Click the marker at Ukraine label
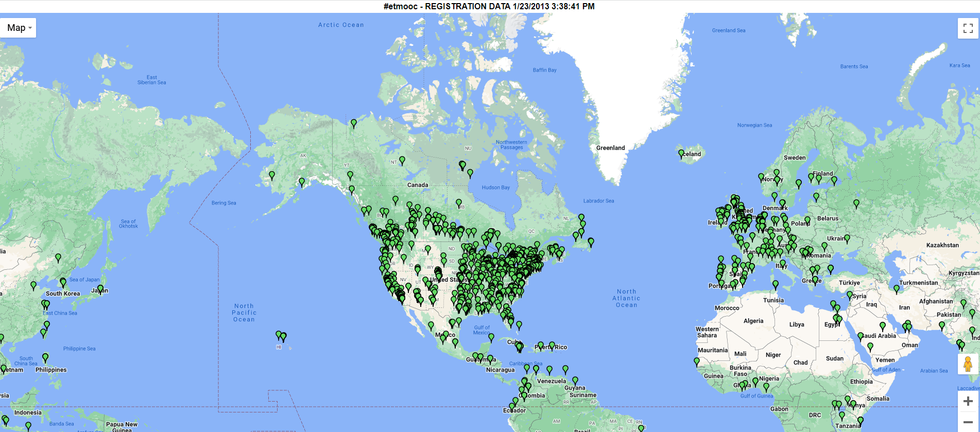The height and width of the screenshot is (432, 980). pos(847,238)
